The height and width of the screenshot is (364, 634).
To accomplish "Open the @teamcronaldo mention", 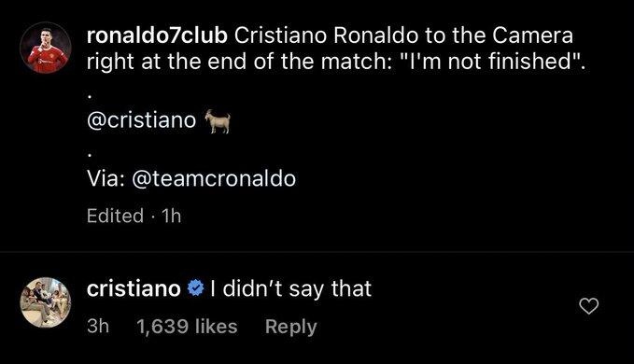I will click(214, 179).
